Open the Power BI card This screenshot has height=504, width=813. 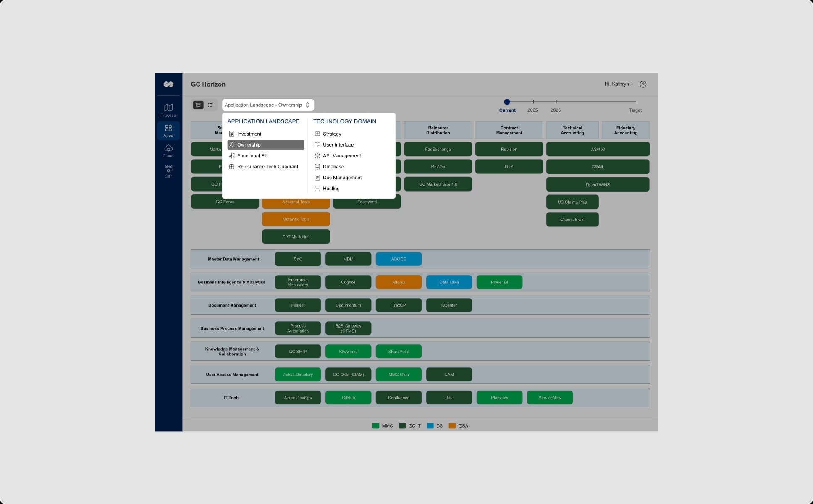click(x=499, y=282)
